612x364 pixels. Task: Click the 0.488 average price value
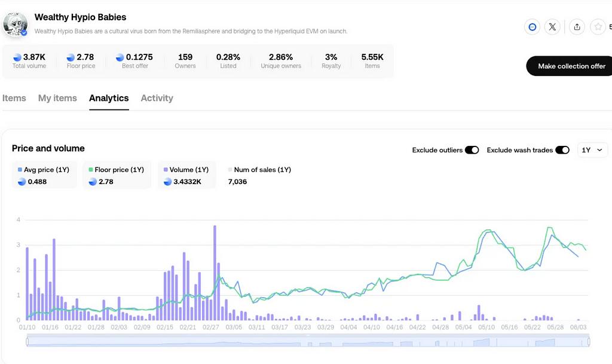(37, 182)
